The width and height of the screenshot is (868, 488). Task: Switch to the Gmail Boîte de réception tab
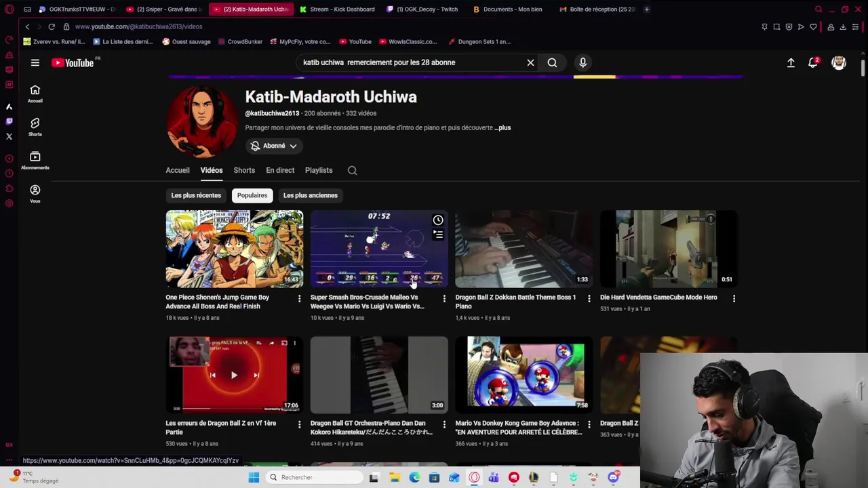pyautogui.click(x=598, y=9)
